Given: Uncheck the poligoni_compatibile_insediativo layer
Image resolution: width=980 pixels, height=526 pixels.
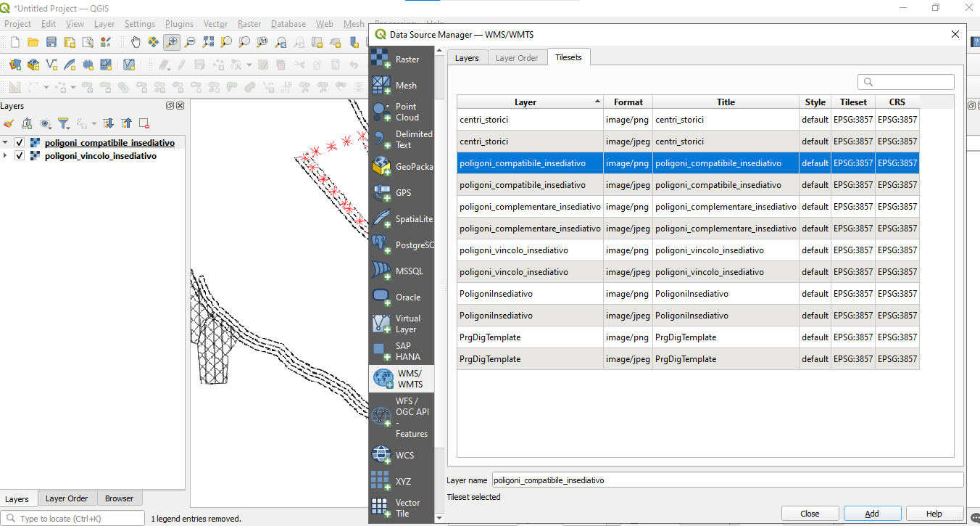Looking at the screenshot, I should pos(20,142).
